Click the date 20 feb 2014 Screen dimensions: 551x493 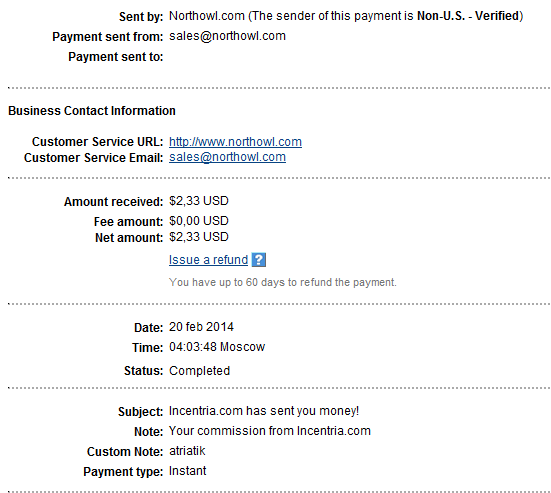(x=201, y=327)
